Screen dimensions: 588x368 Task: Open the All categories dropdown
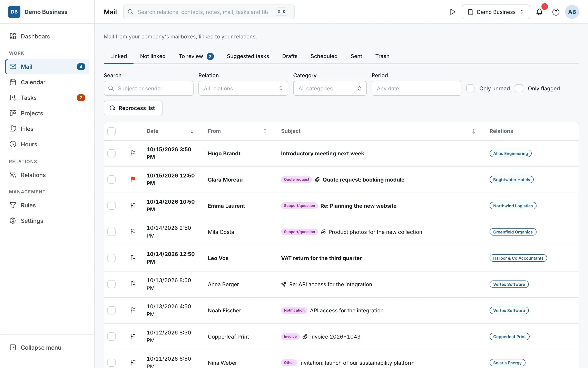point(330,88)
